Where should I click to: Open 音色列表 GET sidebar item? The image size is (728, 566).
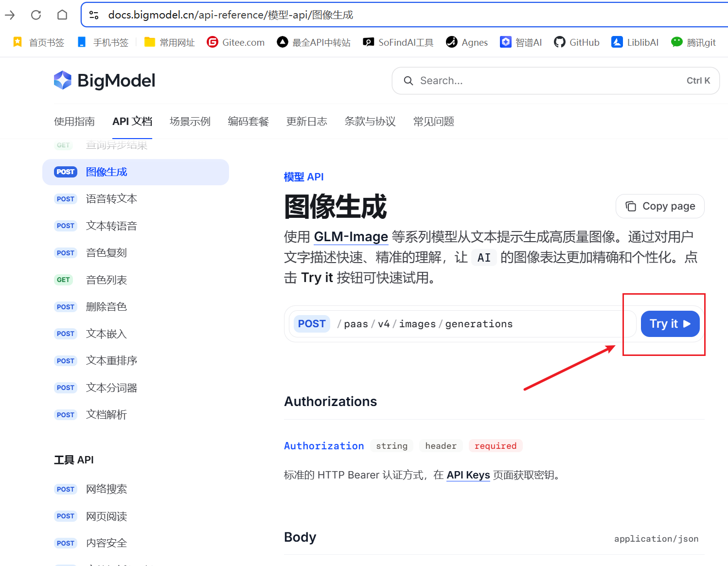136,280
